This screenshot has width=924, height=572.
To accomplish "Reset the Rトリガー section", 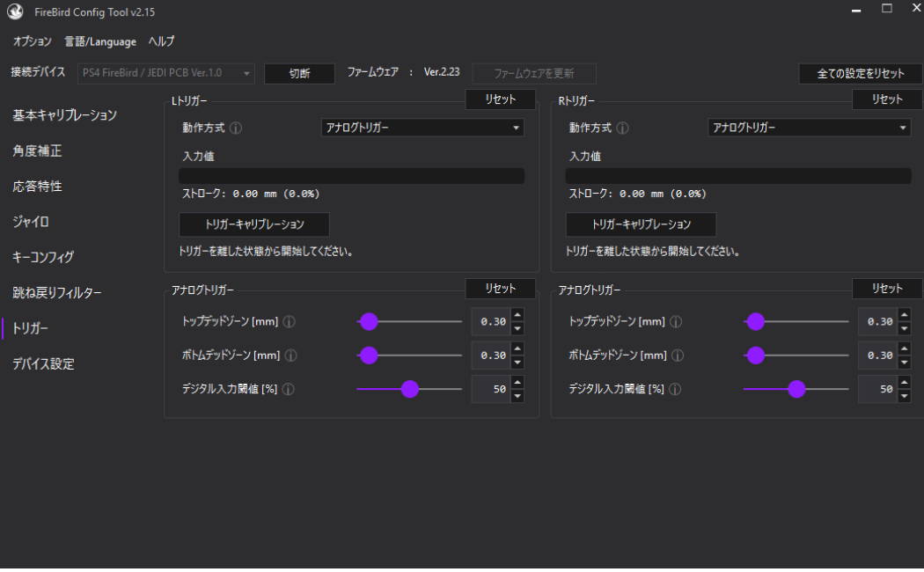I will pos(887,99).
